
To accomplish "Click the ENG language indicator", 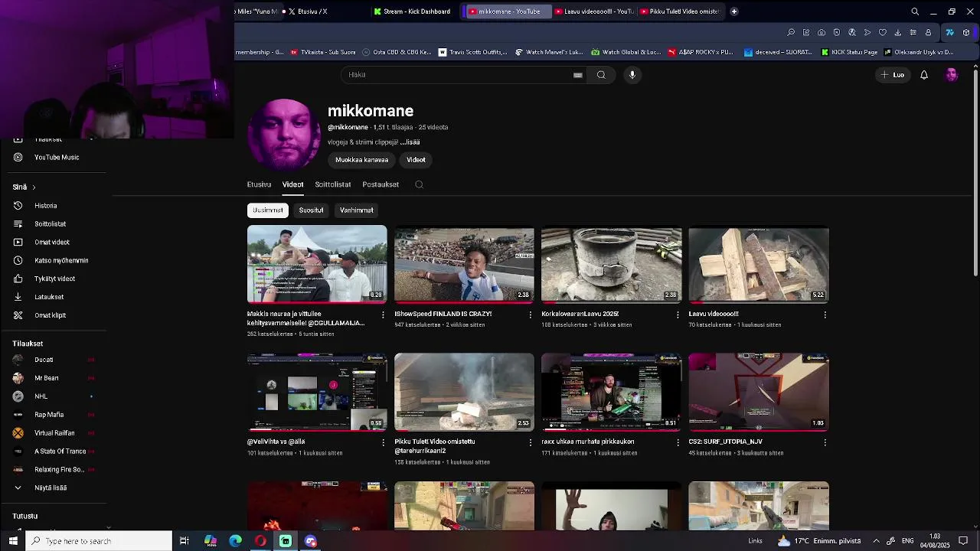I will coord(907,541).
